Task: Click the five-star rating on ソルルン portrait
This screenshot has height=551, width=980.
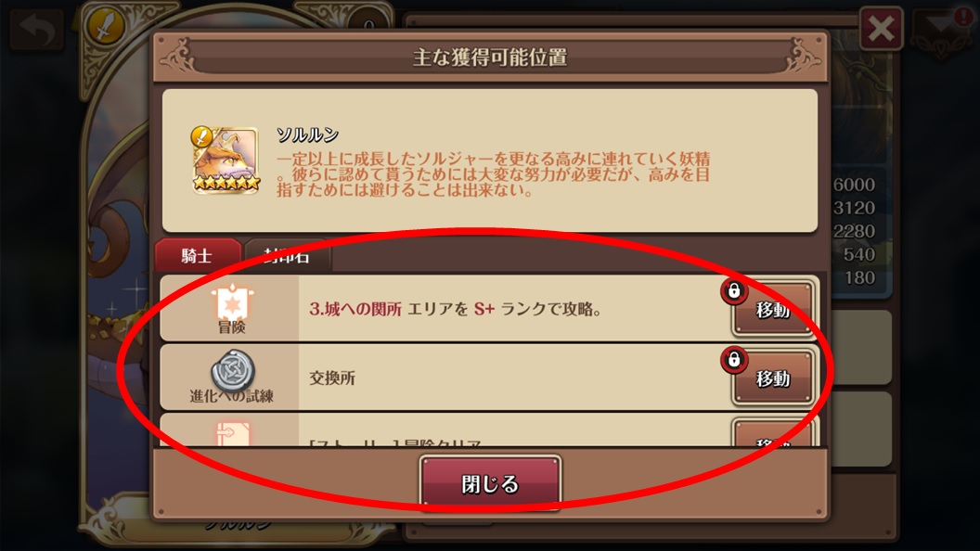Action: click(x=226, y=183)
